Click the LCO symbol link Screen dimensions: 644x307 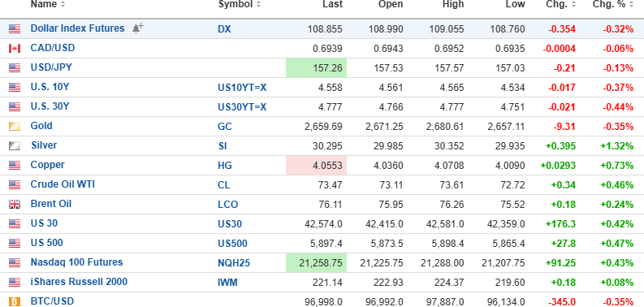click(228, 205)
